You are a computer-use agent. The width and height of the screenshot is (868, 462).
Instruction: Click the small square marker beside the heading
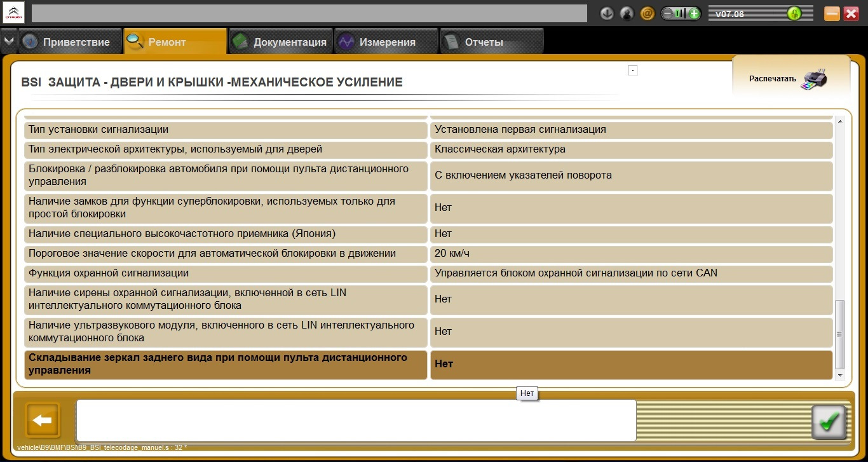(x=633, y=71)
